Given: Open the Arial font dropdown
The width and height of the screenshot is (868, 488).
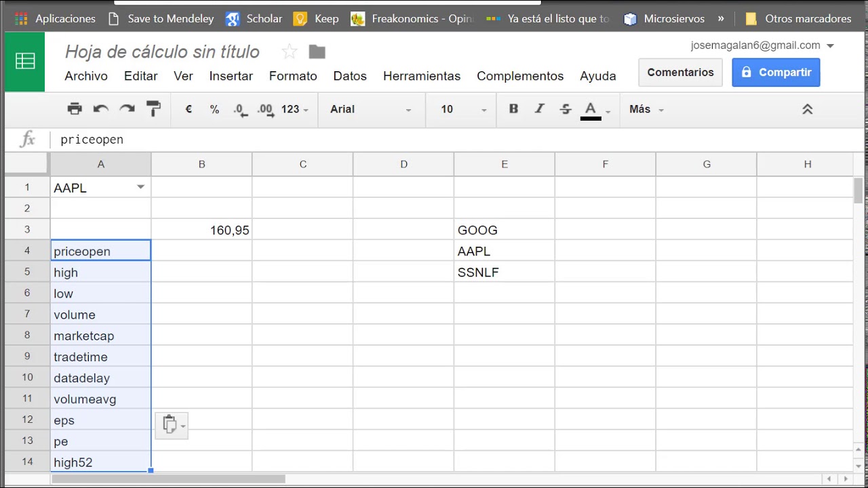Looking at the screenshot, I should click(370, 109).
